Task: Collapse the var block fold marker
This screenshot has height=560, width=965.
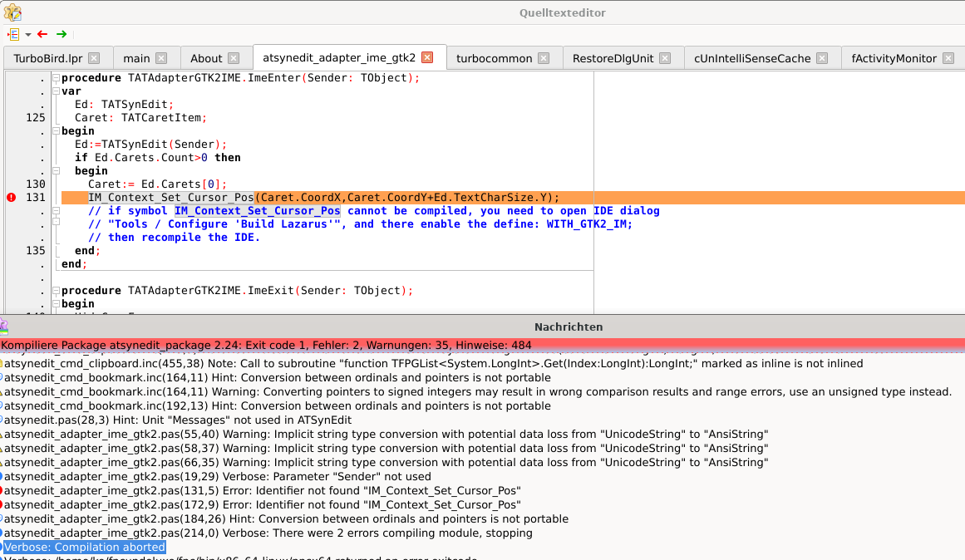Action: pos(56,91)
